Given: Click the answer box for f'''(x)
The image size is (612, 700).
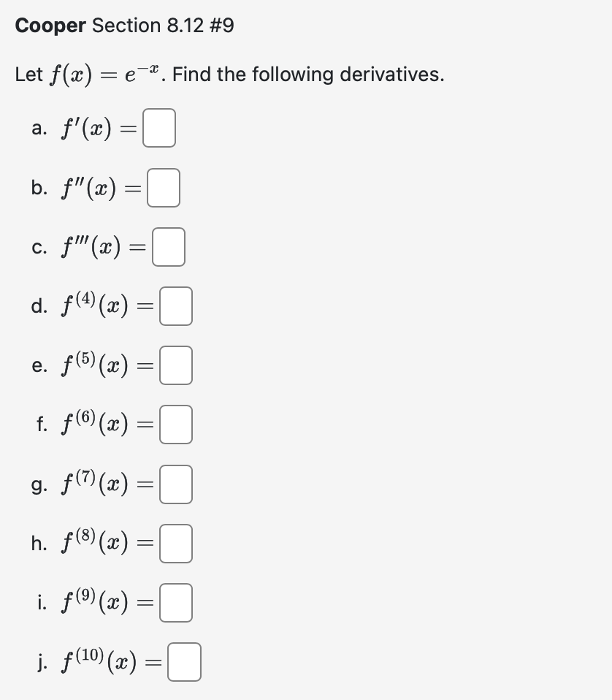Looking at the screenshot, I should (169, 247).
